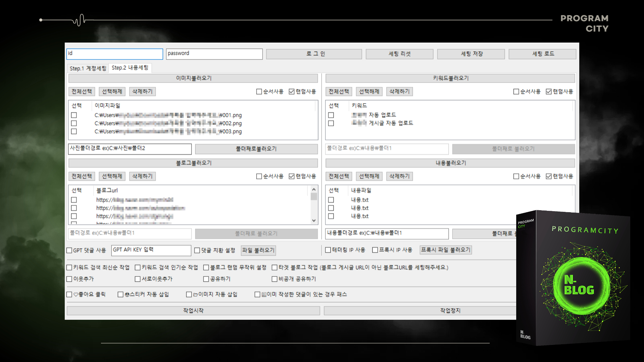Click 삭제하기 in image section
The width and height of the screenshot is (644, 362).
[x=142, y=92]
